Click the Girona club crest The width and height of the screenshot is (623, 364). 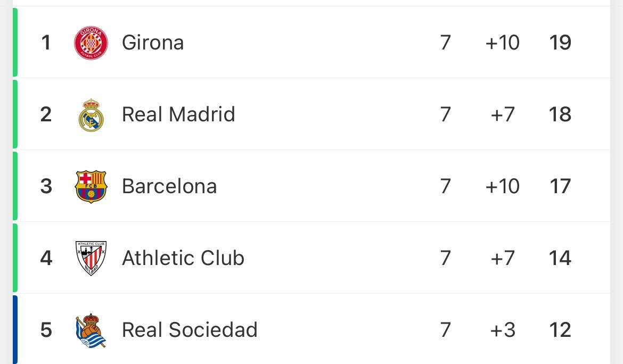click(91, 43)
